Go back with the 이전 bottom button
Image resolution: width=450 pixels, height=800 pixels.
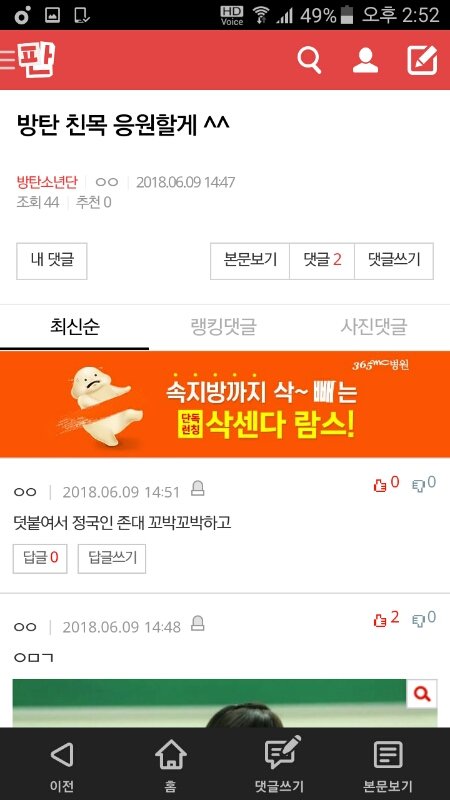[x=62, y=764]
